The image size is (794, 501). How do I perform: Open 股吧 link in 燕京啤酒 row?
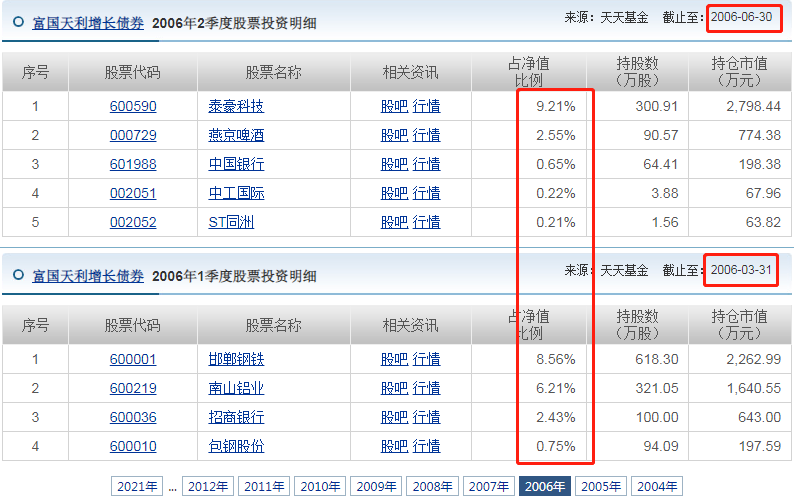(x=394, y=135)
